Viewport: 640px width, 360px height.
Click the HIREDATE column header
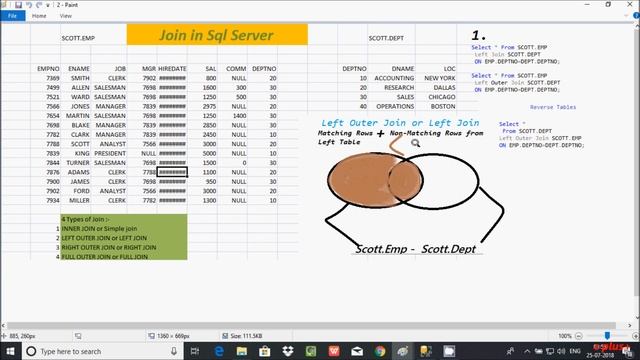pos(172,69)
